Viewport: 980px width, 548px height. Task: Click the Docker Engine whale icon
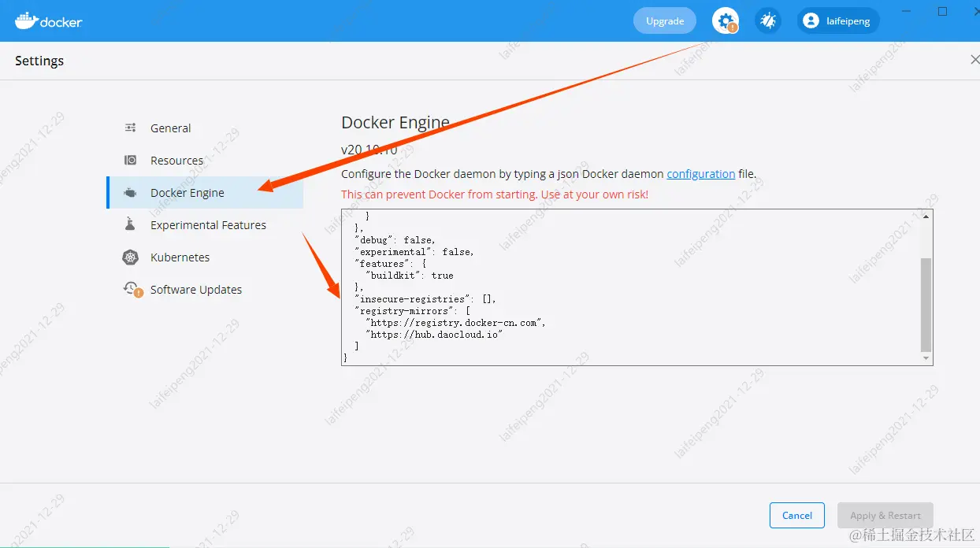click(131, 193)
